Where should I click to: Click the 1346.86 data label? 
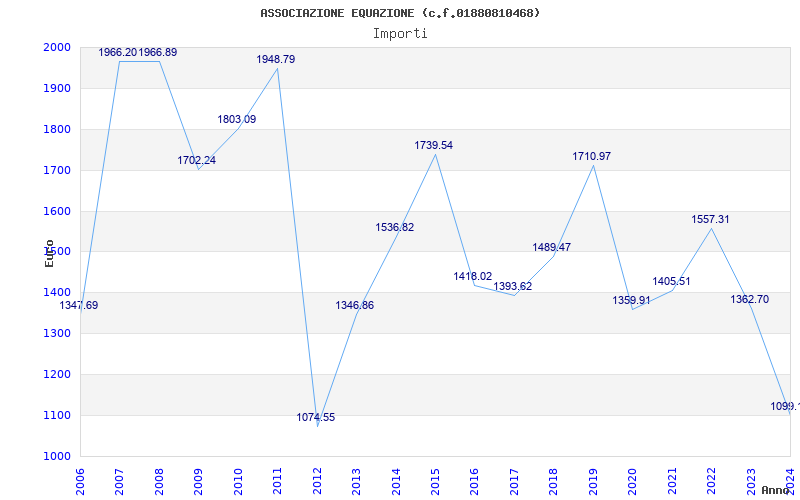(x=355, y=306)
